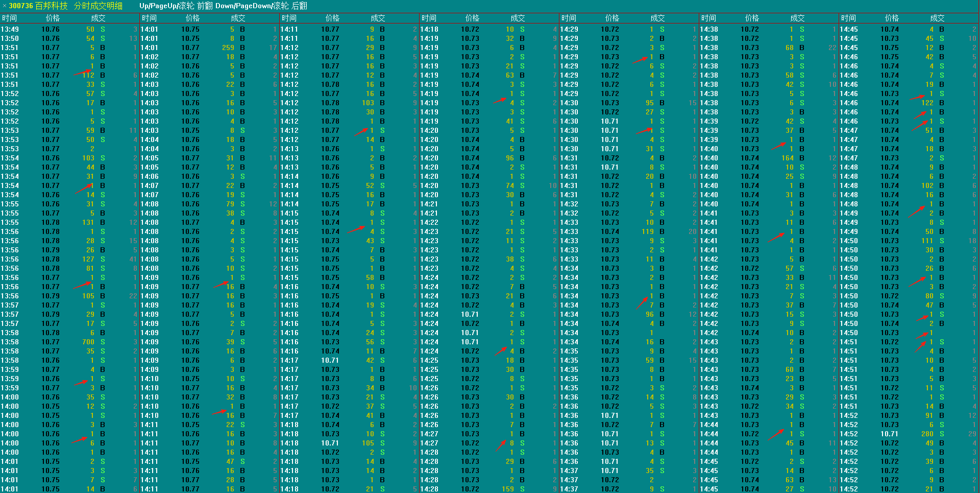
Task: Close the tick detail view with the ×
Action: [4, 6]
